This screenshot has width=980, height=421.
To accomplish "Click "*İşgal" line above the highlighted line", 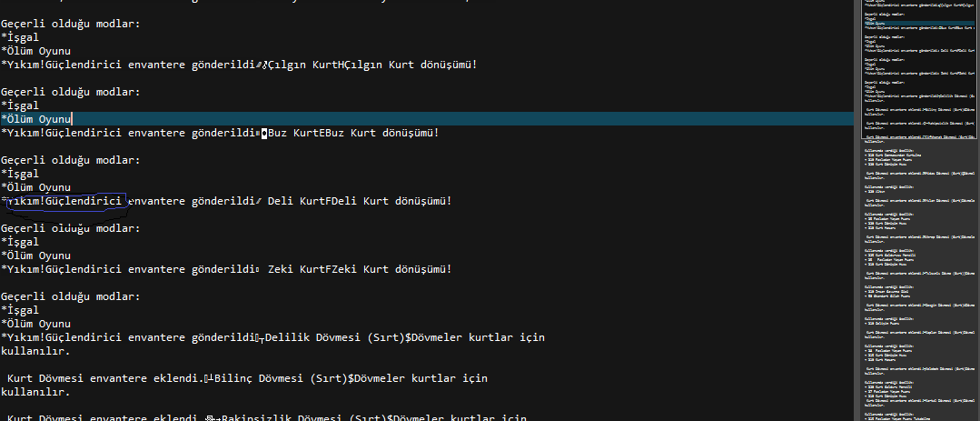I will (20, 105).
